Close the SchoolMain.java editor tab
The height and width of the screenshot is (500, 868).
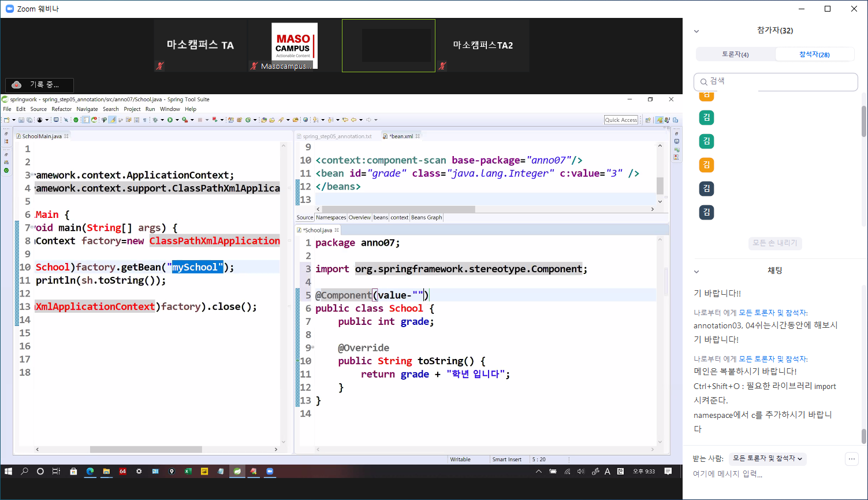66,136
